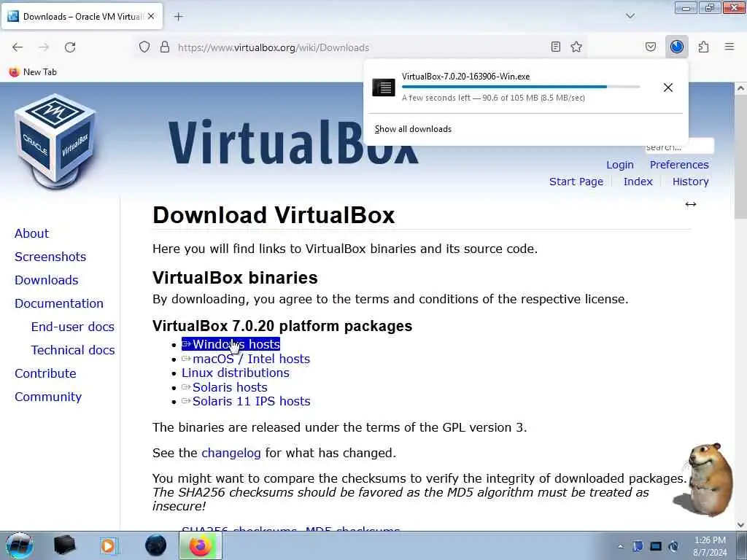747x560 pixels.
Task: Click the forward navigation arrow
Action: [x=44, y=47]
